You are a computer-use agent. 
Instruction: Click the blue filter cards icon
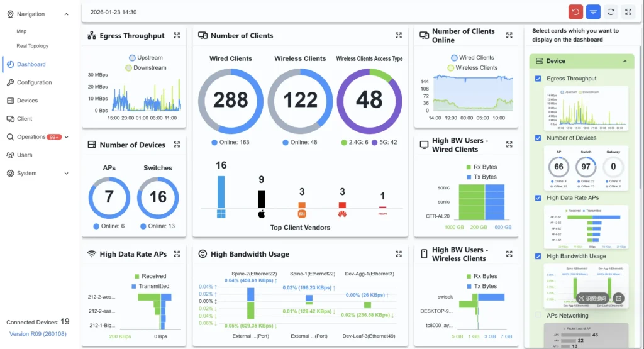tap(593, 12)
